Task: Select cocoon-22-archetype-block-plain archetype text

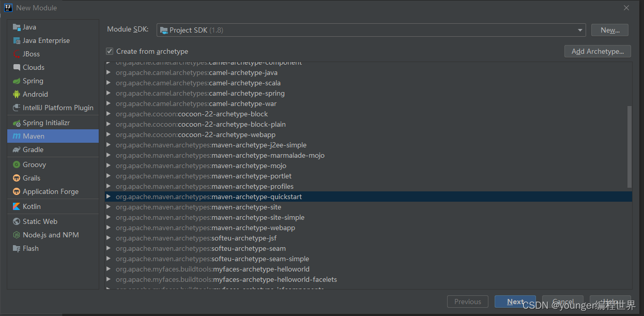Action: pyautogui.click(x=232, y=124)
